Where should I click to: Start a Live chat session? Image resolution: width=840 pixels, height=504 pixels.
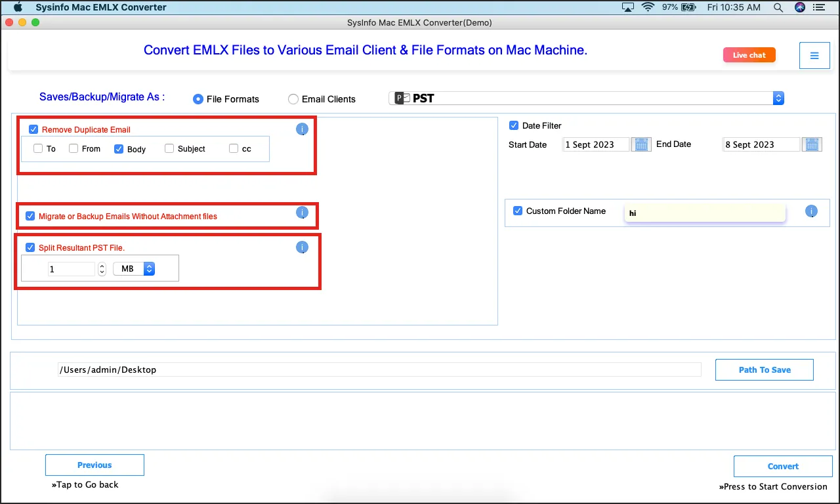[x=749, y=55]
